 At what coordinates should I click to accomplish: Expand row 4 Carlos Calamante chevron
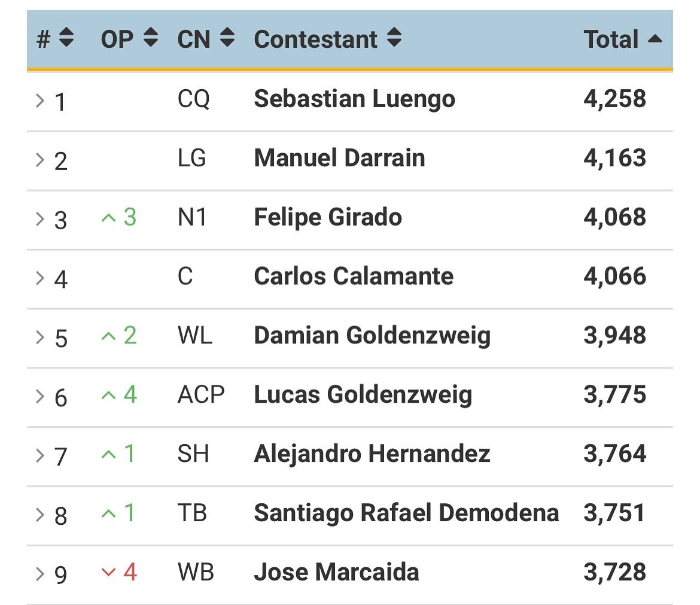click(39, 278)
